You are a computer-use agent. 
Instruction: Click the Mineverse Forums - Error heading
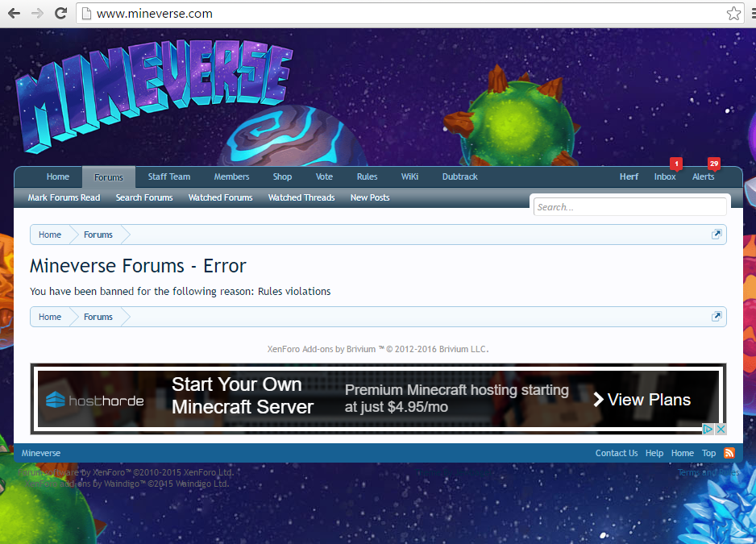[x=138, y=266]
